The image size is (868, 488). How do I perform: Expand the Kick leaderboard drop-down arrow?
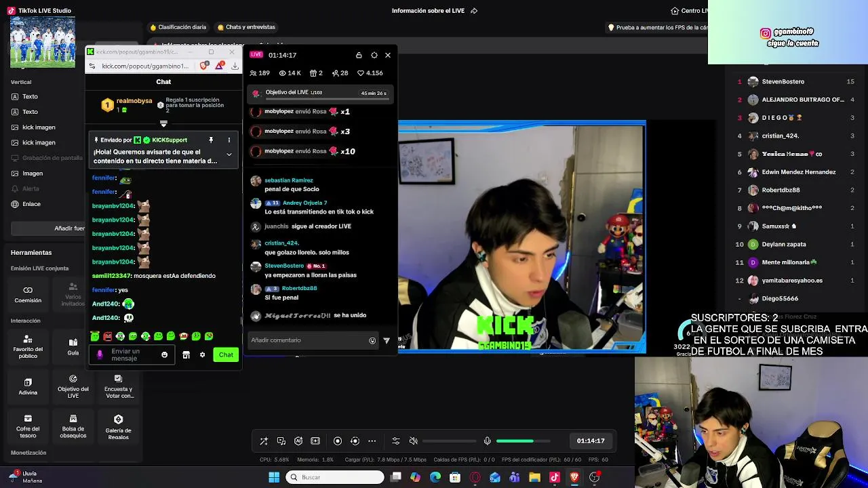click(x=163, y=124)
